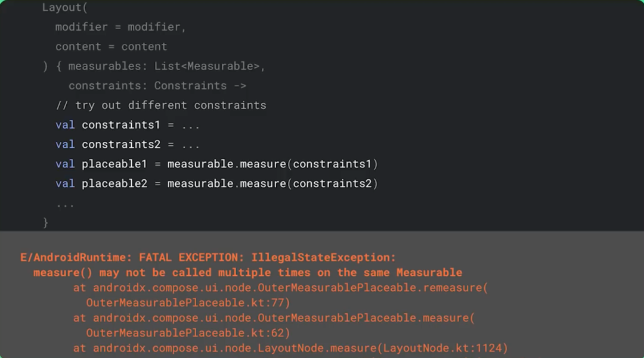Image resolution: width=644 pixels, height=358 pixels.
Task: Open LayoutNode.kt:1124 stack trace link
Action: tap(444, 348)
